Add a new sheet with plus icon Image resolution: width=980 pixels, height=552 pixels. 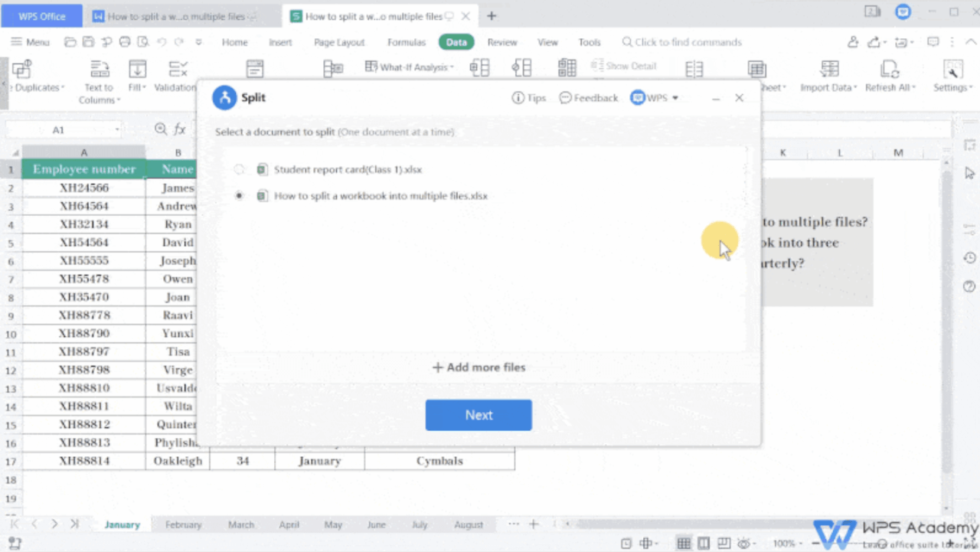tap(534, 524)
